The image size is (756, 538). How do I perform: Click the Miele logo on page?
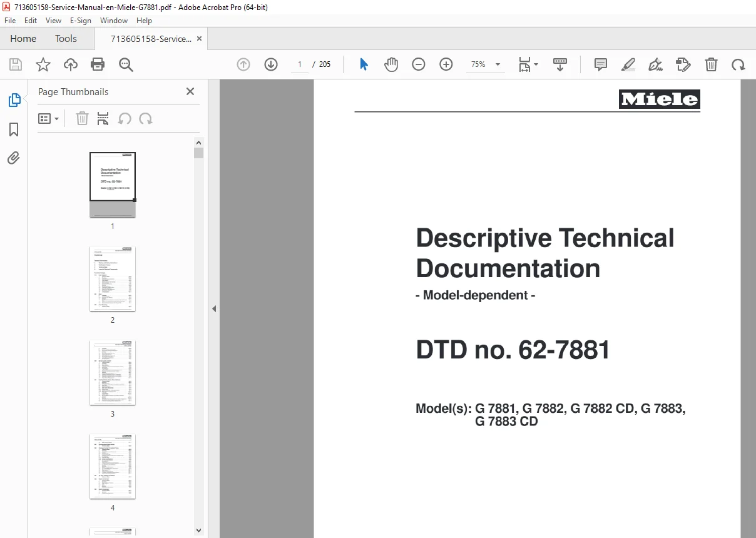coord(660,99)
